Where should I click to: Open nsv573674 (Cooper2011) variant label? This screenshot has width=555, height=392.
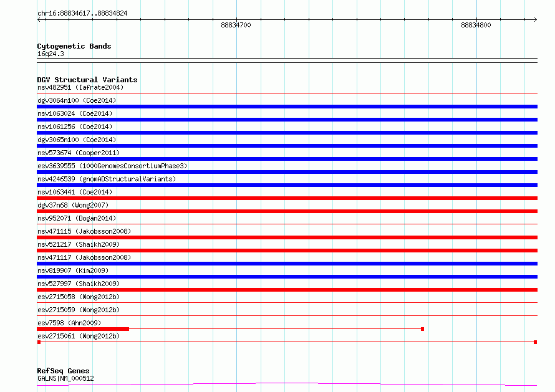click(x=79, y=153)
